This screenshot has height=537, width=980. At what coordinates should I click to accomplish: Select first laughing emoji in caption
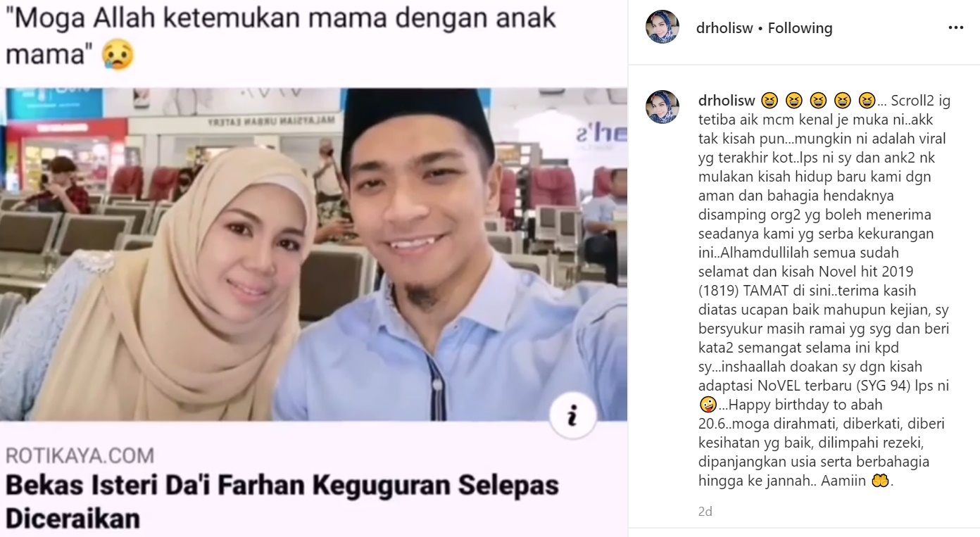[769, 101]
